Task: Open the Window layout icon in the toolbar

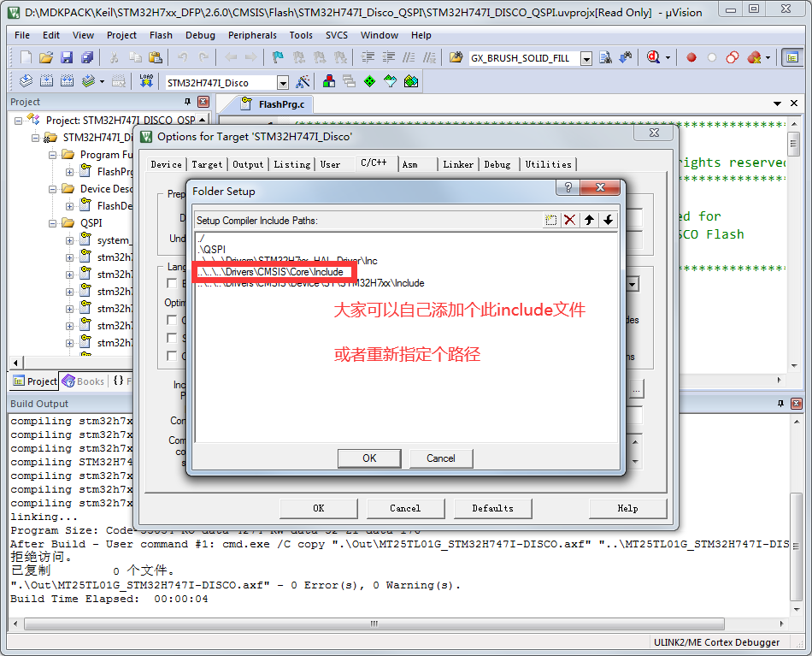Action: (x=791, y=57)
